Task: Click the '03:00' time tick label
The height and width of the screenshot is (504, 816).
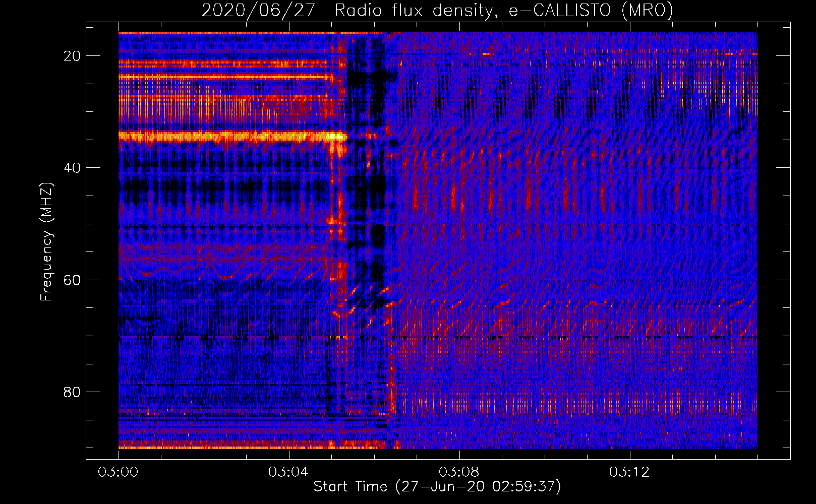Action: (119, 472)
